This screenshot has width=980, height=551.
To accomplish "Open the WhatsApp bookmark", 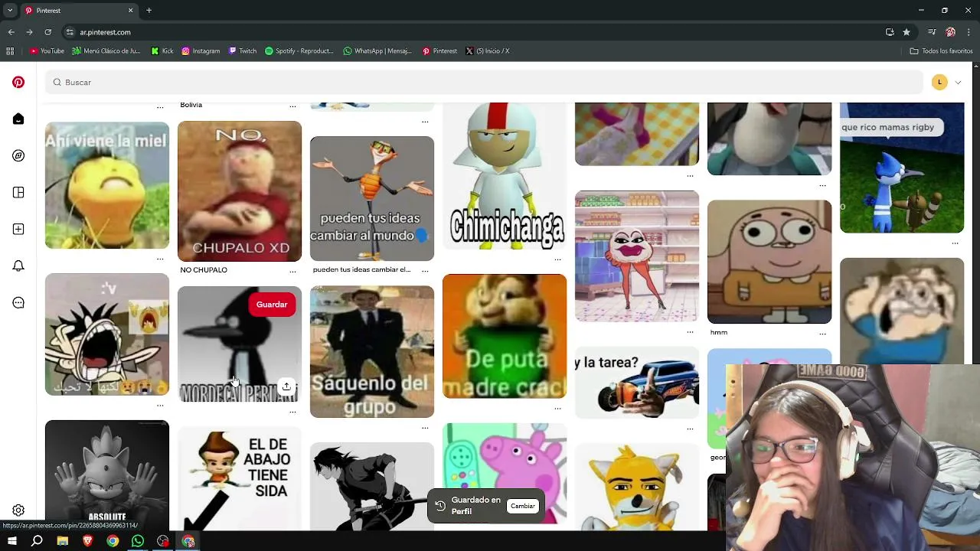I will click(377, 51).
